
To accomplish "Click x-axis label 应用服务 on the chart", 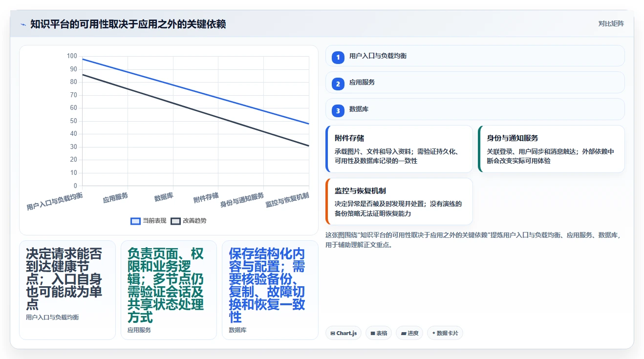I will pos(115,197).
